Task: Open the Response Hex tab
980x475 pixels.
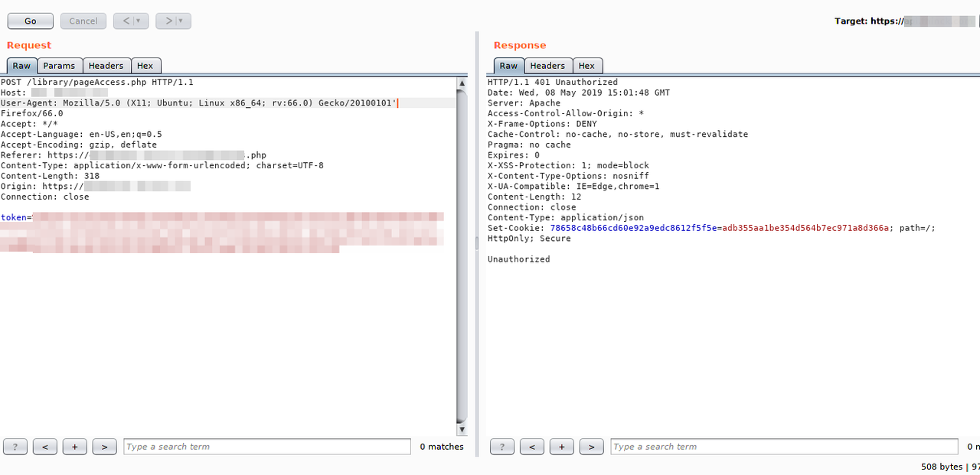Action: pyautogui.click(x=587, y=66)
